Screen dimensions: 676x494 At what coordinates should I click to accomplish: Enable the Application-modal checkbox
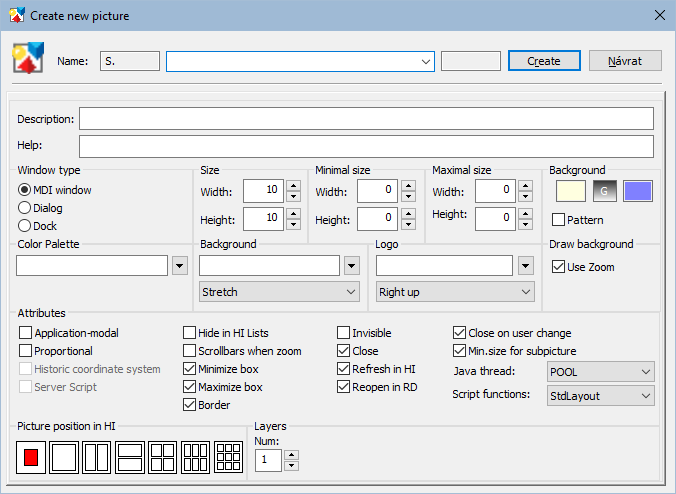pyautogui.click(x=26, y=333)
